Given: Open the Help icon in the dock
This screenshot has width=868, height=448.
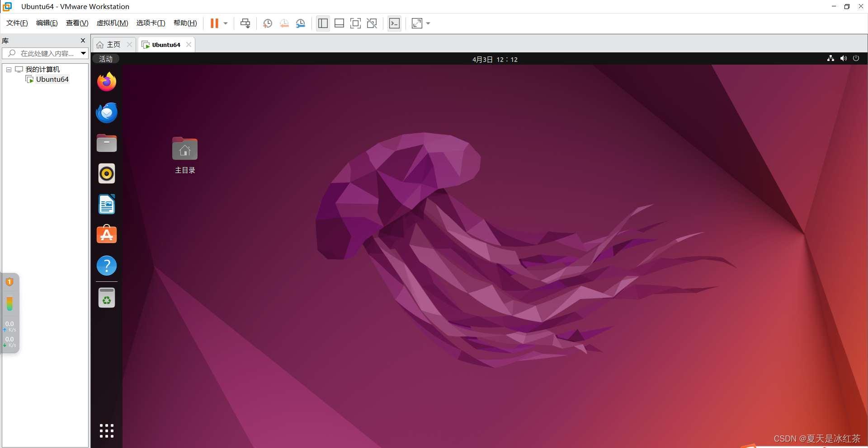Looking at the screenshot, I should [107, 266].
